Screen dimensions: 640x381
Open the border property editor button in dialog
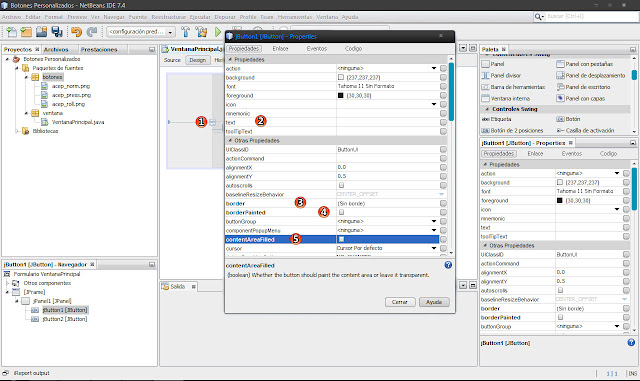[x=443, y=203]
